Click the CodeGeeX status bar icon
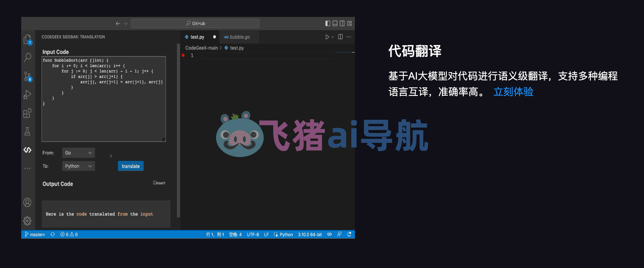Screen dimensions: 644x268 point(329,234)
